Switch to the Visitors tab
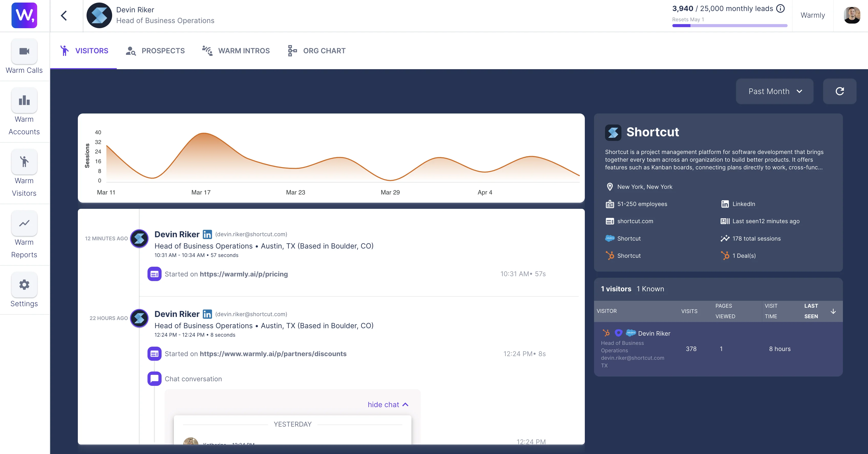Screen dimensions: 868x454 (83, 50)
